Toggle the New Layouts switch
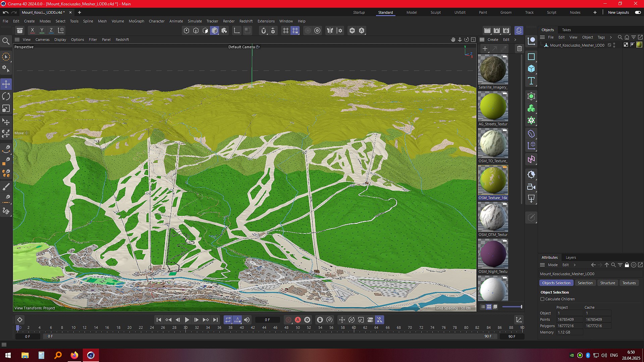 [x=638, y=12]
